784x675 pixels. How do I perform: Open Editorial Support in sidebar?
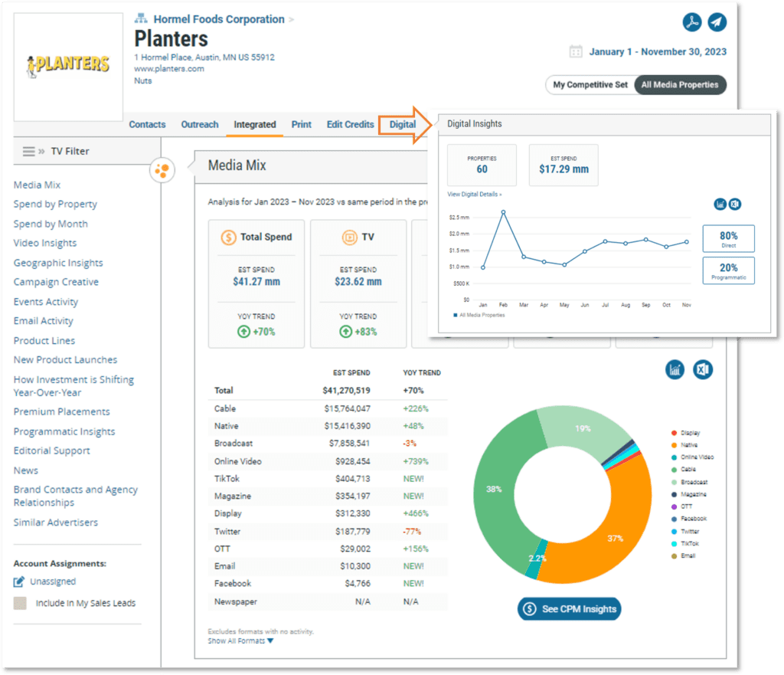pos(51,451)
